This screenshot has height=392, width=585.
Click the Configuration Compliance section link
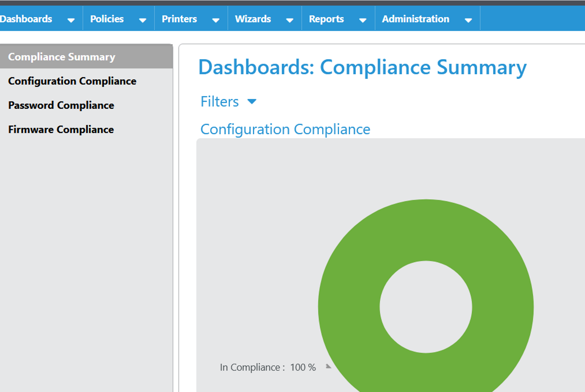pyautogui.click(x=285, y=129)
